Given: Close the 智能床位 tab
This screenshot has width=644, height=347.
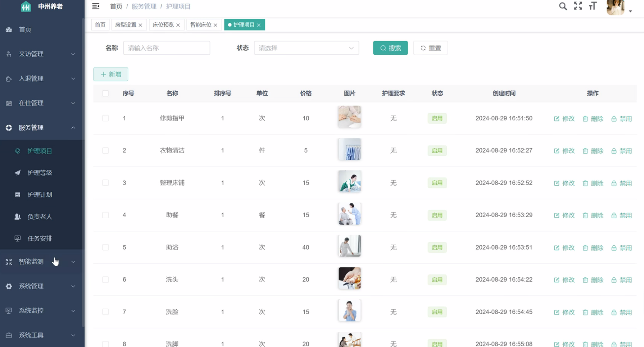Looking at the screenshot, I should coord(216,25).
